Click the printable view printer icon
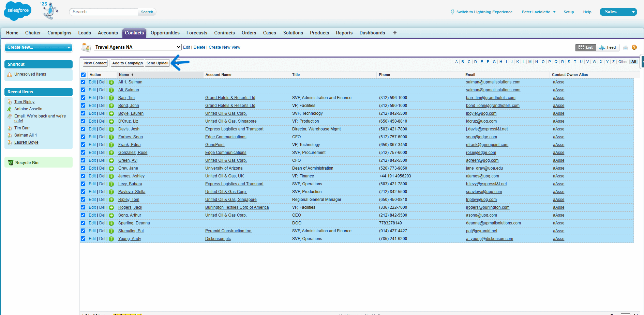Screen dimensions: 644x315 pyautogui.click(x=626, y=48)
